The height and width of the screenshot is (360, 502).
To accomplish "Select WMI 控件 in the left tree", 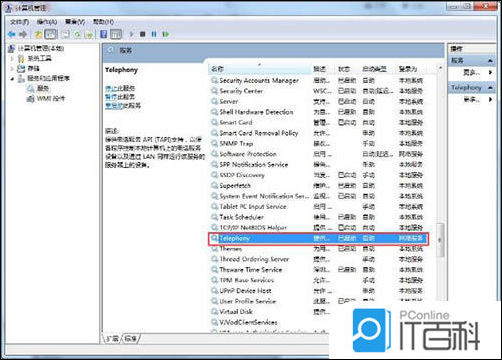I will tap(50, 98).
